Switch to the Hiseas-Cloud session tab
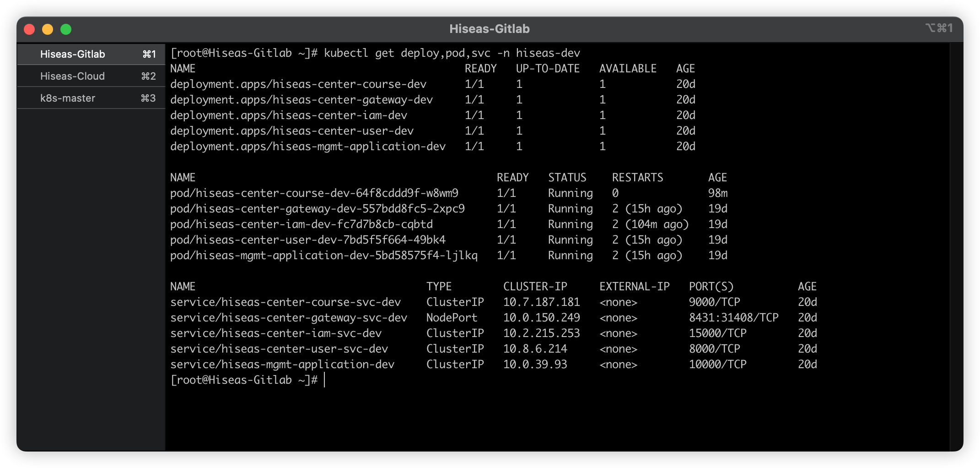This screenshot has width=980, height=468. click(73, 76)
